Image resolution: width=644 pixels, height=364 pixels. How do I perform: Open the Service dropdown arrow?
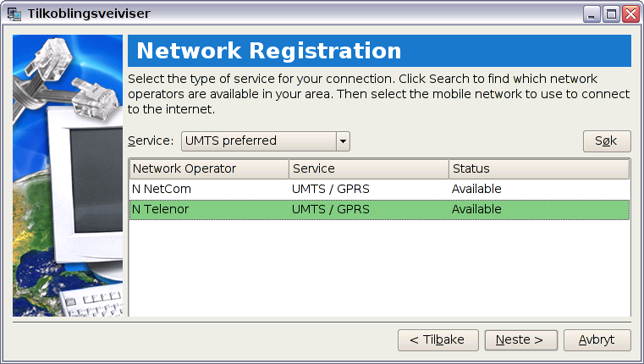click(x=343, y=141)
